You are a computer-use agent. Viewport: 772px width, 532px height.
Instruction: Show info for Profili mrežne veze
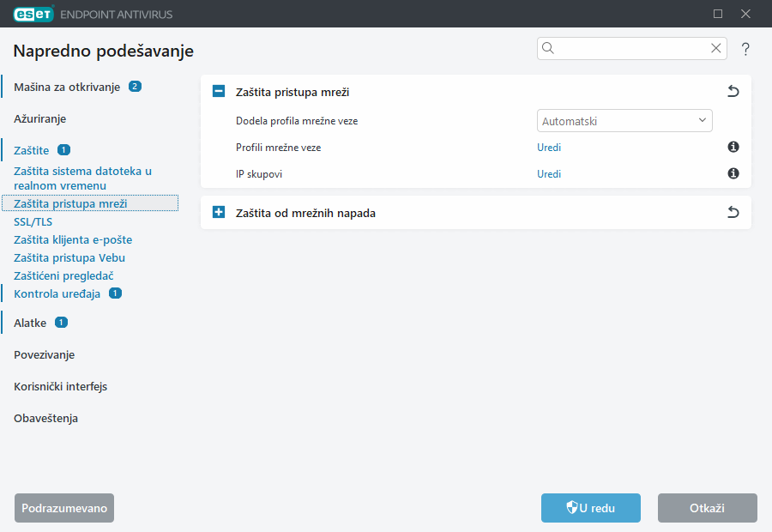point(733,147)
